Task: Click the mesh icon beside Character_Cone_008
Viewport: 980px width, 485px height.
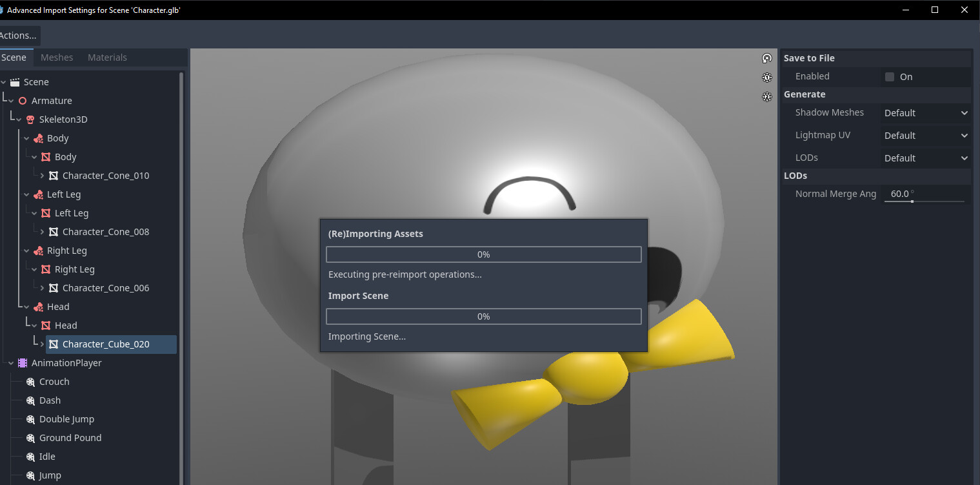Action: click(54, 232)
